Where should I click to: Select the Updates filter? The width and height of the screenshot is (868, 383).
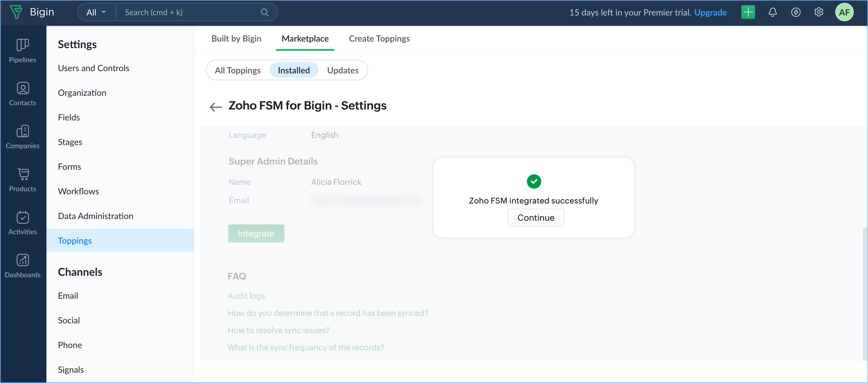tap(343, 70)
